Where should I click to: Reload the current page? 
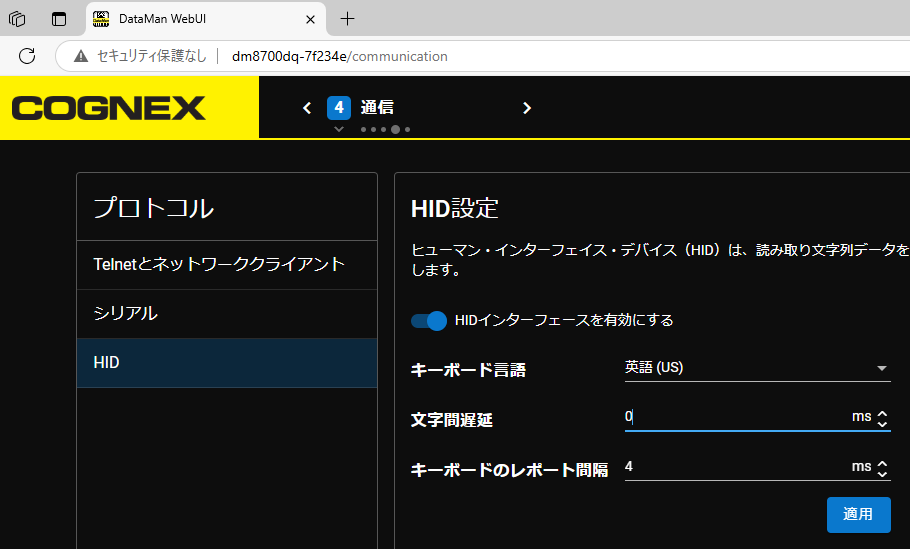pos(27,56)
